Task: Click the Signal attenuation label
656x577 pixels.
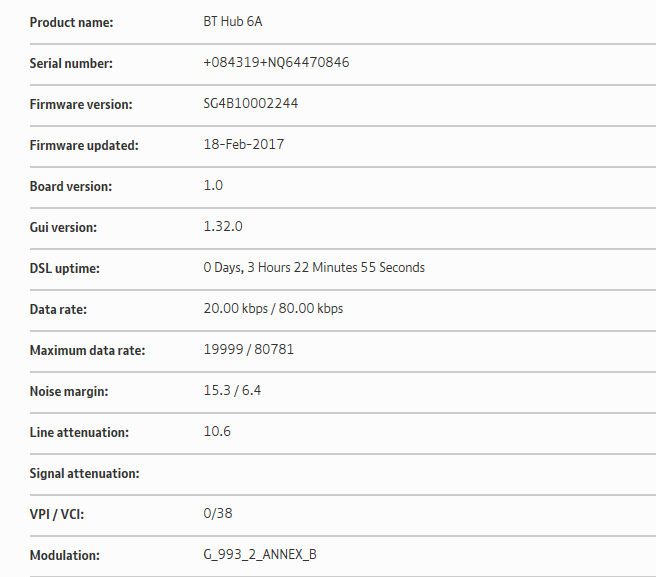Action: click(84, 474)
